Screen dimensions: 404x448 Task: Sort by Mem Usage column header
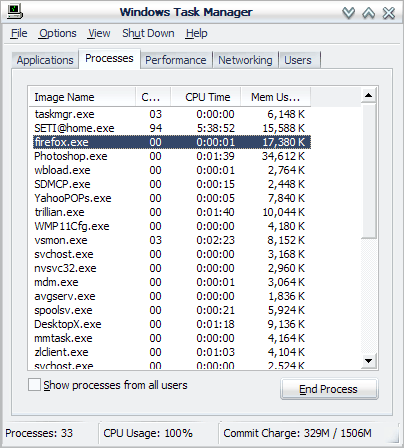tap(276, 97)
